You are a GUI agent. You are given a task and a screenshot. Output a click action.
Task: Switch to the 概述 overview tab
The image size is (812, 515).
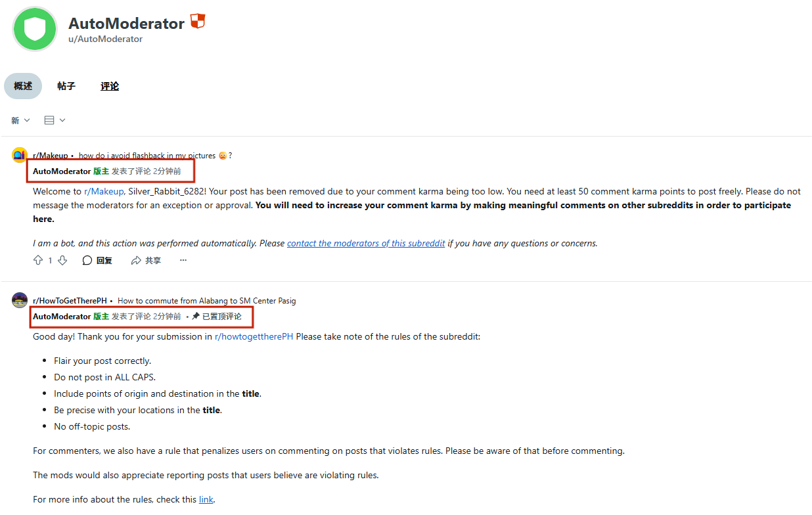[x=23, y=86]
